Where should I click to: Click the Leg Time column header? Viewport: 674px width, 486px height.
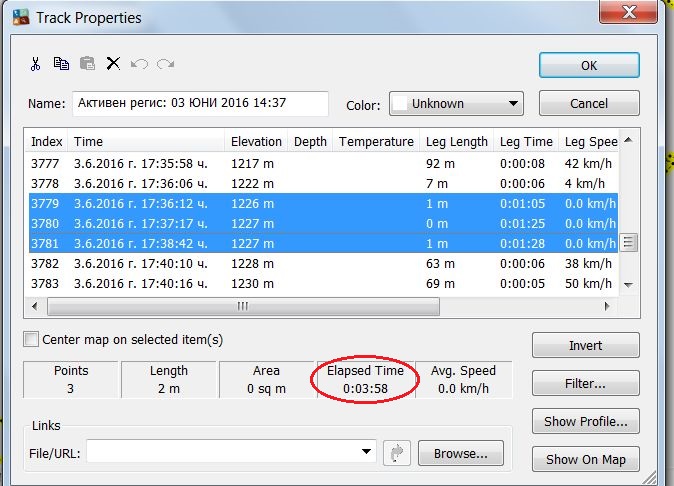point(526,141)
